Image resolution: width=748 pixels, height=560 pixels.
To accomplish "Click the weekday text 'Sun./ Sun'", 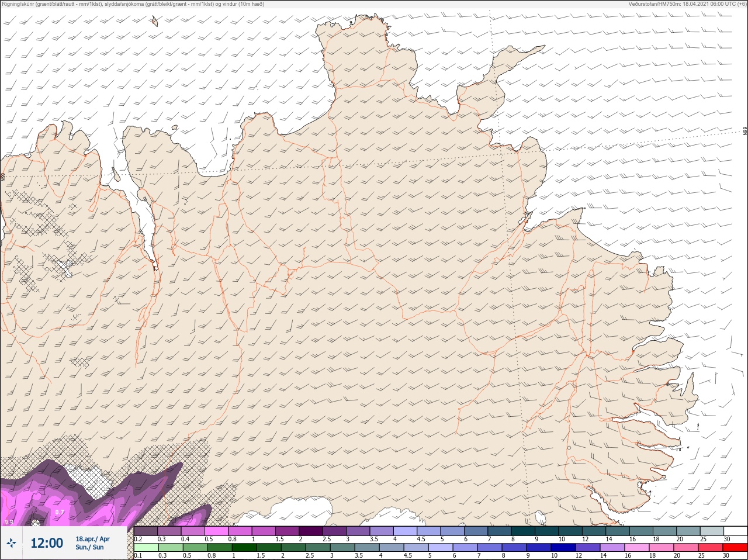I will coord(89,547).
